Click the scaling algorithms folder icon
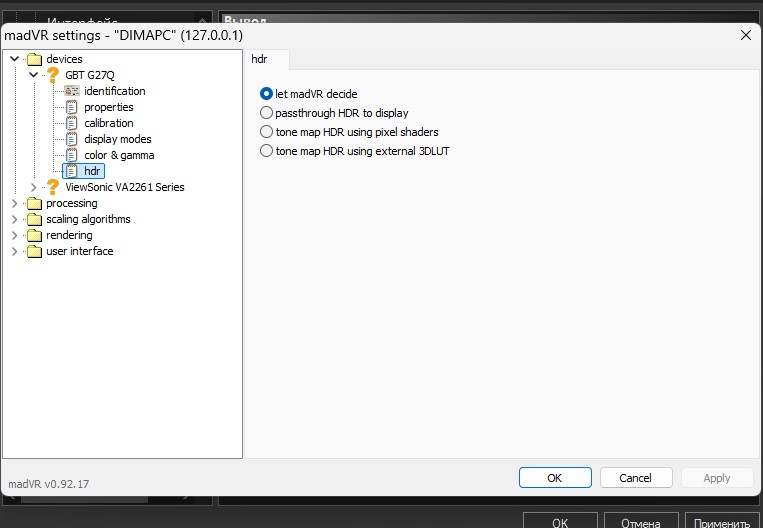This screenshot has width=763, height=528. pos(34,219)
